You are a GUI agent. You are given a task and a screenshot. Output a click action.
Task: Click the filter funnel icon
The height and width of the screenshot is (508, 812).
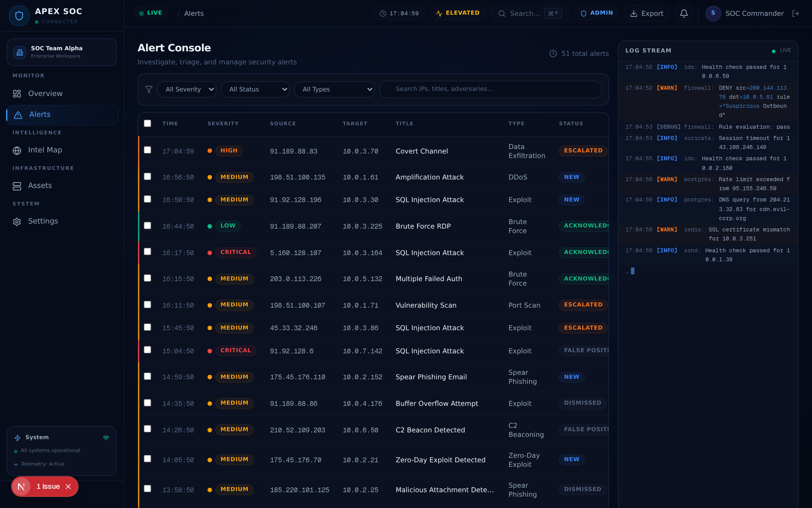(x=149, y=89)
